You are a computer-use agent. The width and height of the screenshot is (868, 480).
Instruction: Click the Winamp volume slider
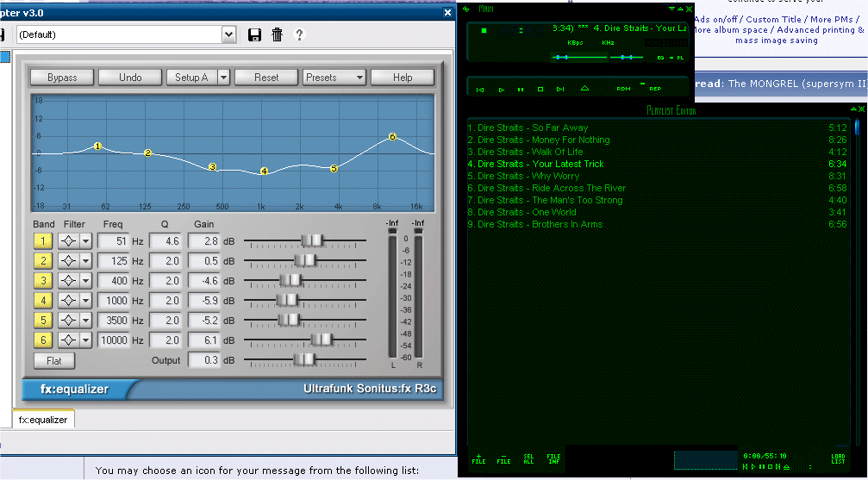click(x=579, y=57)
